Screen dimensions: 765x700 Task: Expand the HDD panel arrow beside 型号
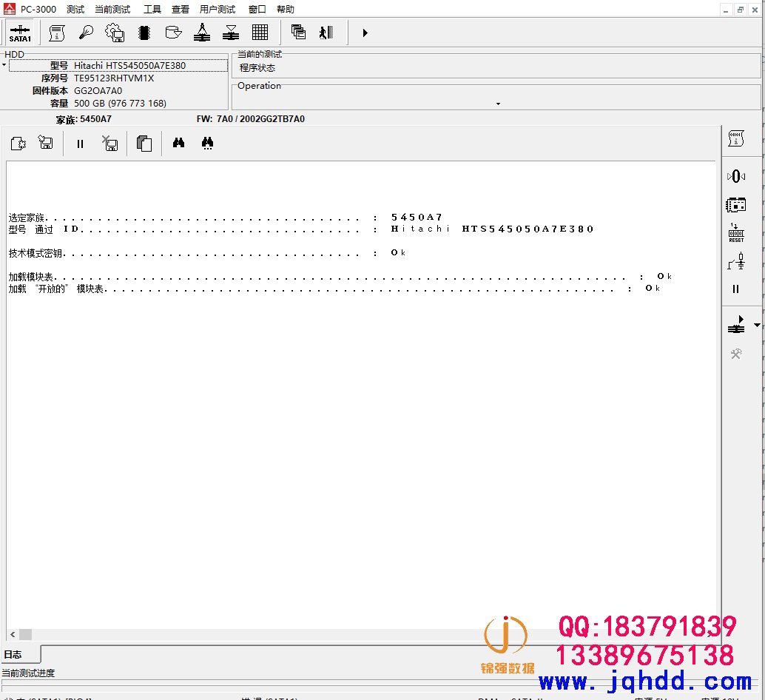click(4, 65)
